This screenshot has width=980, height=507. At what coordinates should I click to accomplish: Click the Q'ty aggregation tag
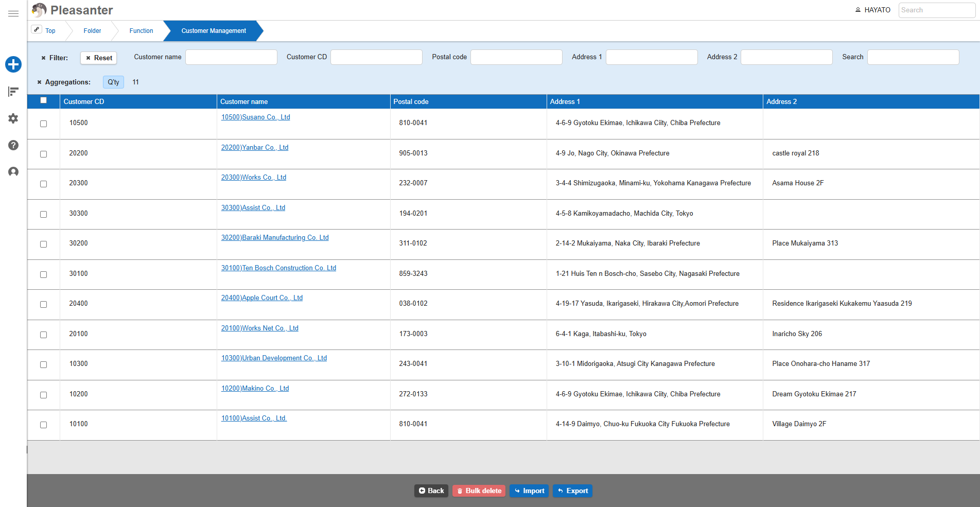113,82
